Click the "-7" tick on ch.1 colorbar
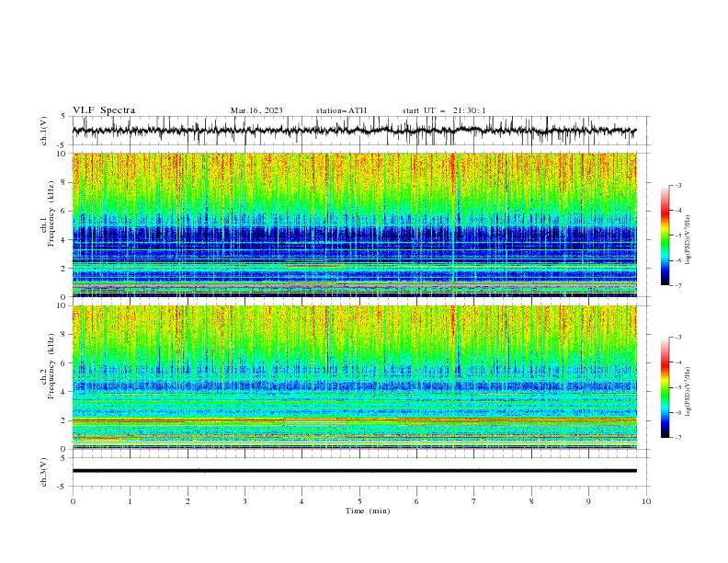Image resolution: width=728 pixels, height=563 pixels. (x=677, y=285)
